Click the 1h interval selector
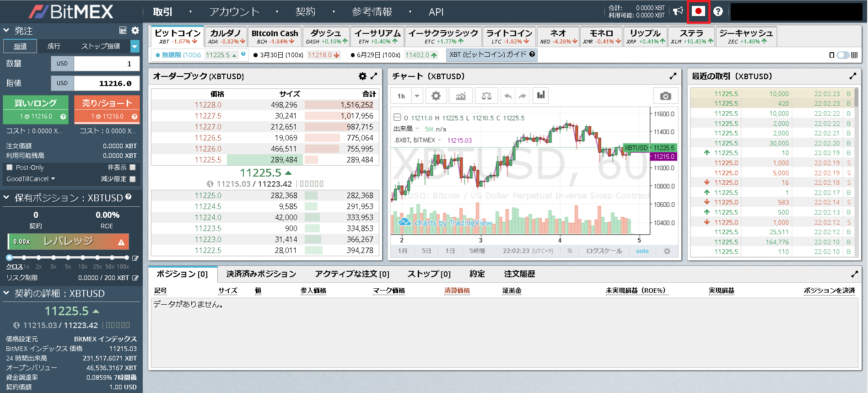This screenshot has height=393, width=868. [401, 96]
